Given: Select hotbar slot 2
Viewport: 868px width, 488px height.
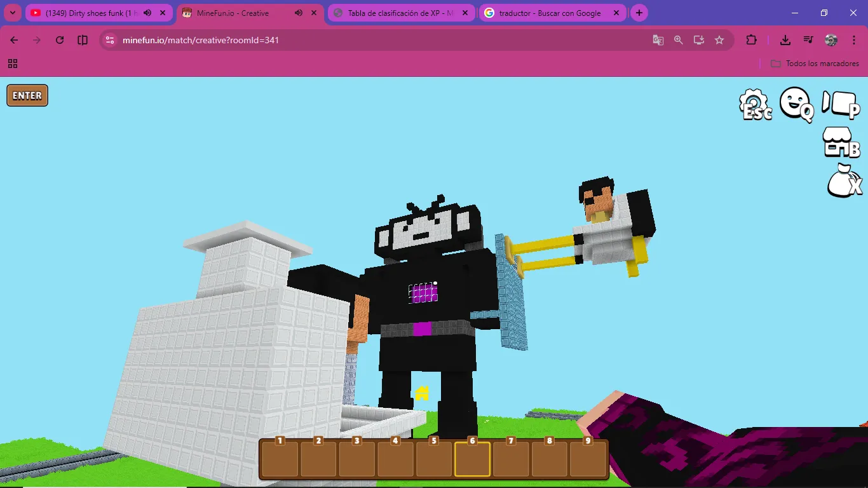Looking at the screenshot, I should point(318,459).
